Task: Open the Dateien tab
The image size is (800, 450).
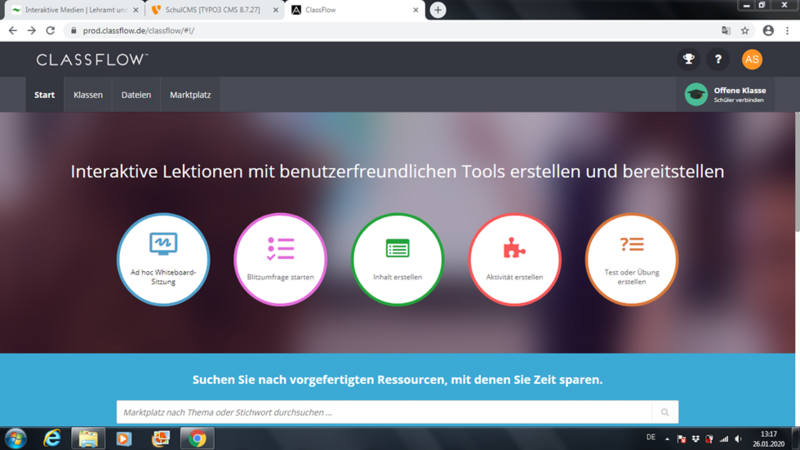Action: (x=136, y=95)
